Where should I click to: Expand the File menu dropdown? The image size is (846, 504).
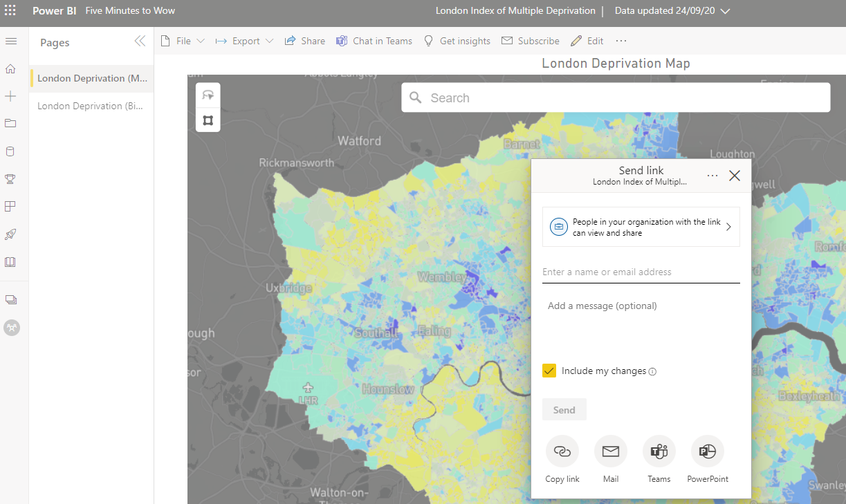pos(183,41)
